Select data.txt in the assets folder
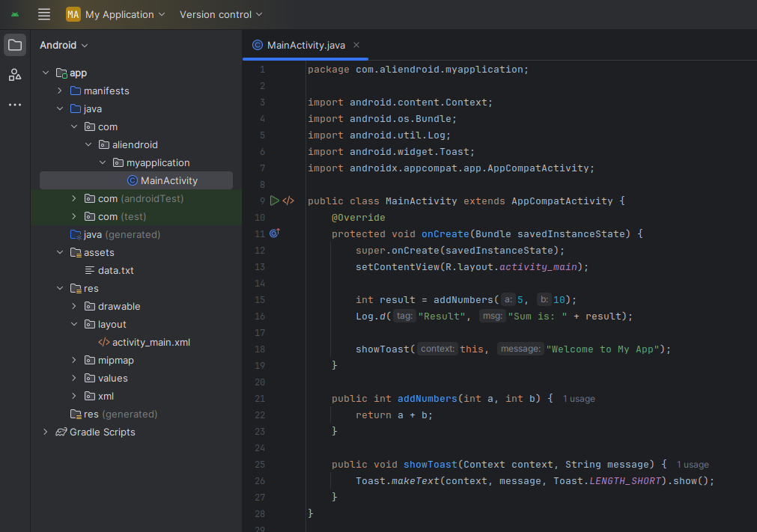This screenshot has height=532, width=757. [x=136, y=271]
